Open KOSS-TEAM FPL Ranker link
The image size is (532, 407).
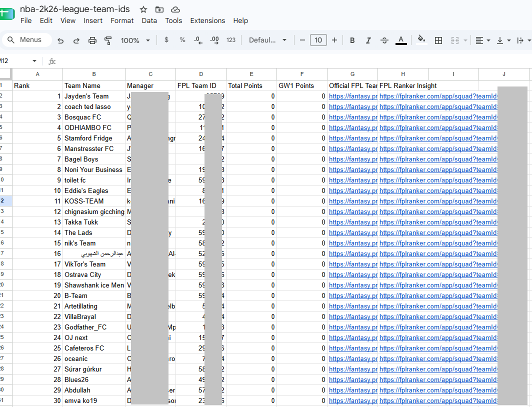pyautogui.click(x=438, y=201)
